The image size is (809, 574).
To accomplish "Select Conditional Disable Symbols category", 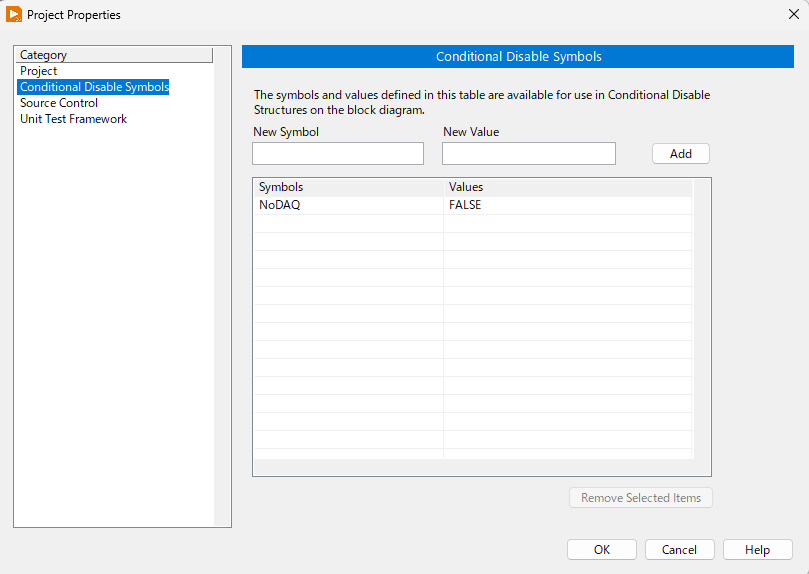I will click(93, 87).
